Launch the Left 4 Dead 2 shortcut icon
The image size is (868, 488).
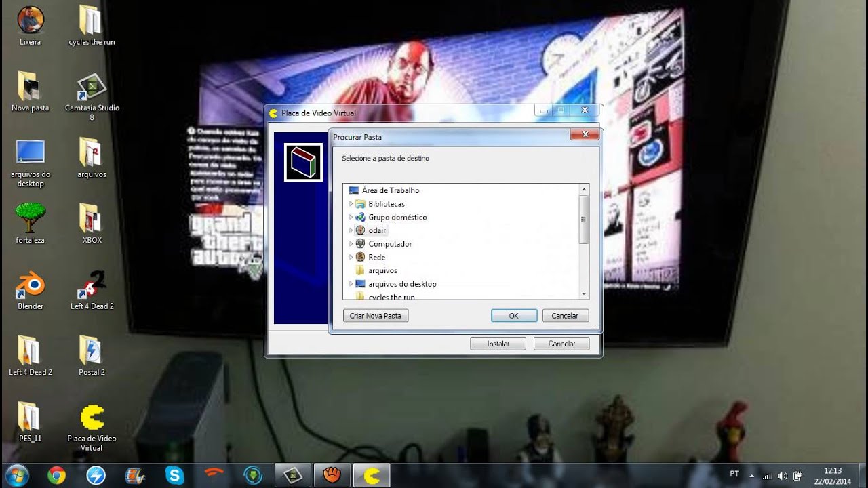click(92, 290)
